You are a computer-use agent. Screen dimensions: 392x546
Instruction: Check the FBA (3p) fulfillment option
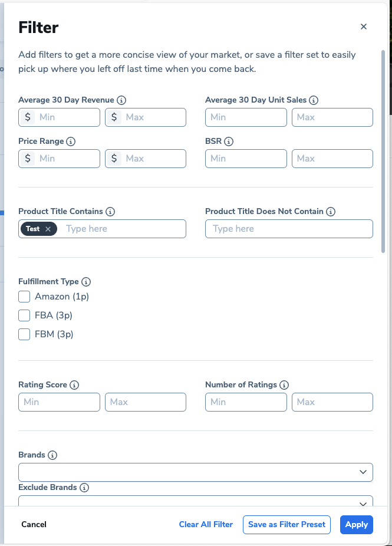[24, 315]
